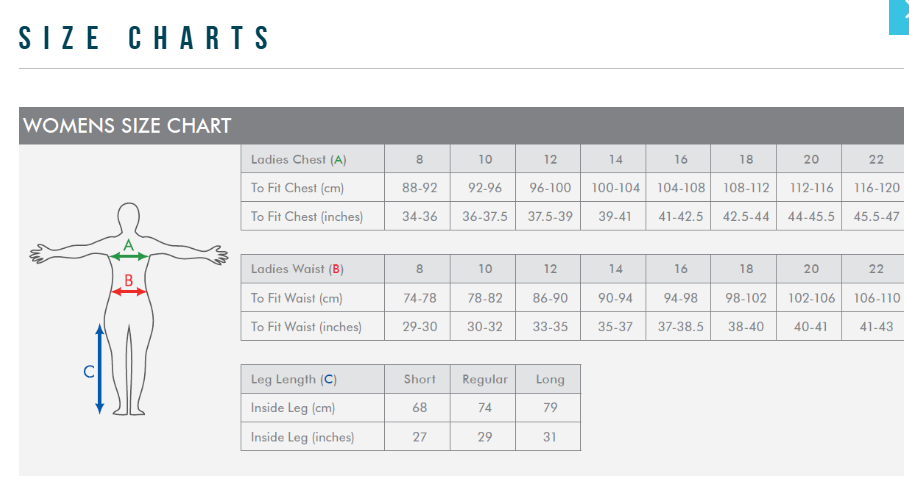The image size is (909, 481).
Task: Click the blue leg length arrow labeled C
Action: [x=99, y=368]
